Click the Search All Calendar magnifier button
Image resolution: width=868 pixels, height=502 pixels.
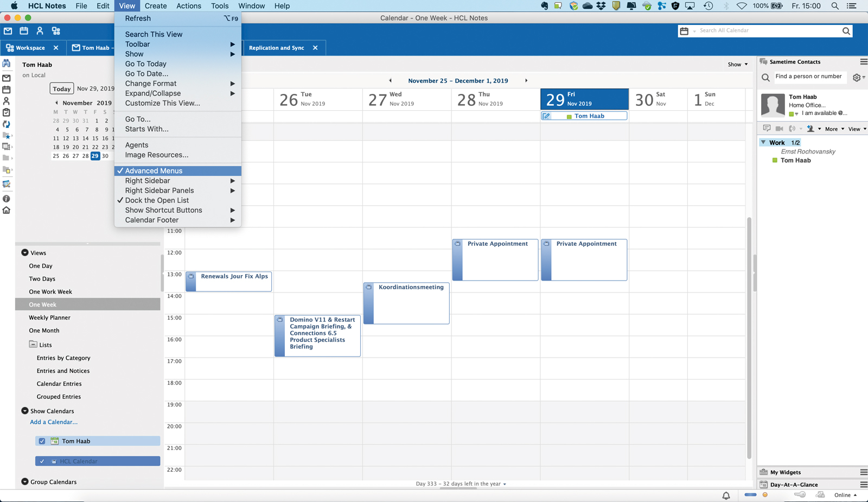pyautogui.click(x=846, y=31)
